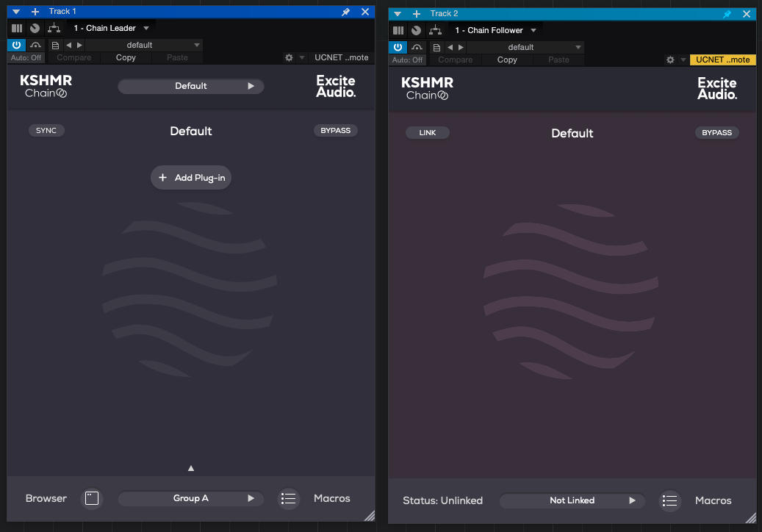Image resolution: width=762 pixels, height=532 pixels.
Task: Pin the Track 1 plugin window
Action: [345, 12]
